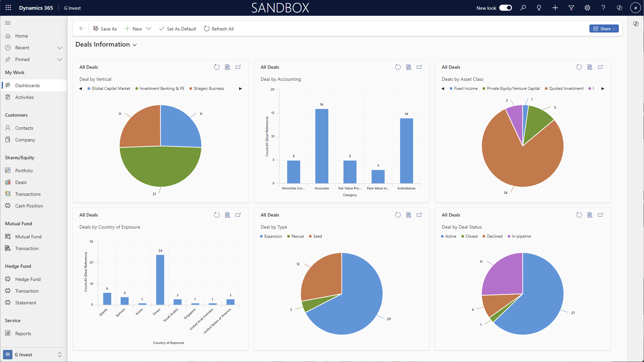Open the Deals Information dashboard selector

click(135, 45)
